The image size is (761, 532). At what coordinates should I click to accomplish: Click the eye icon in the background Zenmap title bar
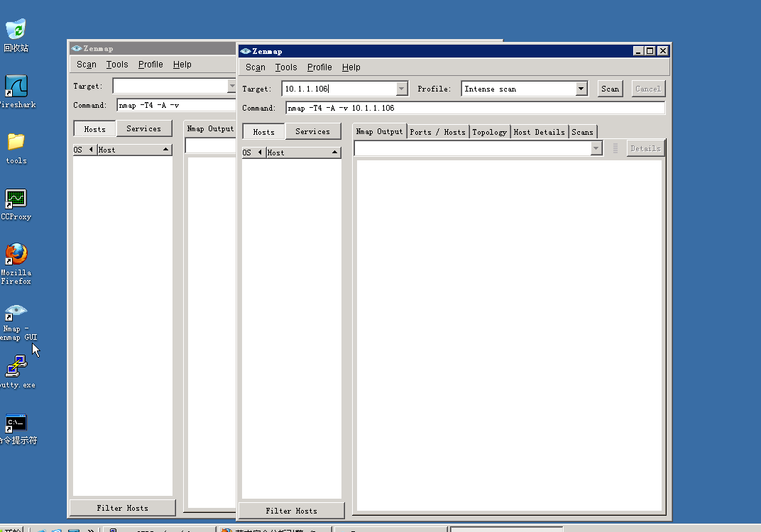coord(76,48)
